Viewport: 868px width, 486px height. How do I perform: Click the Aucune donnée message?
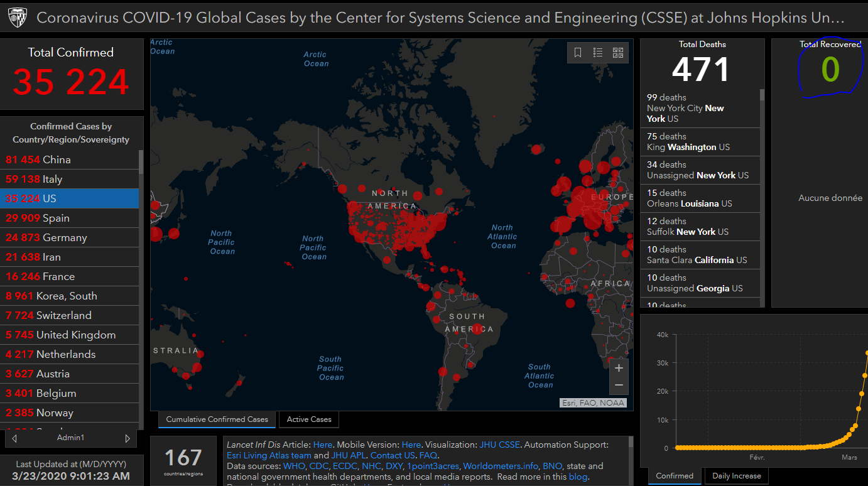(830, 198)
